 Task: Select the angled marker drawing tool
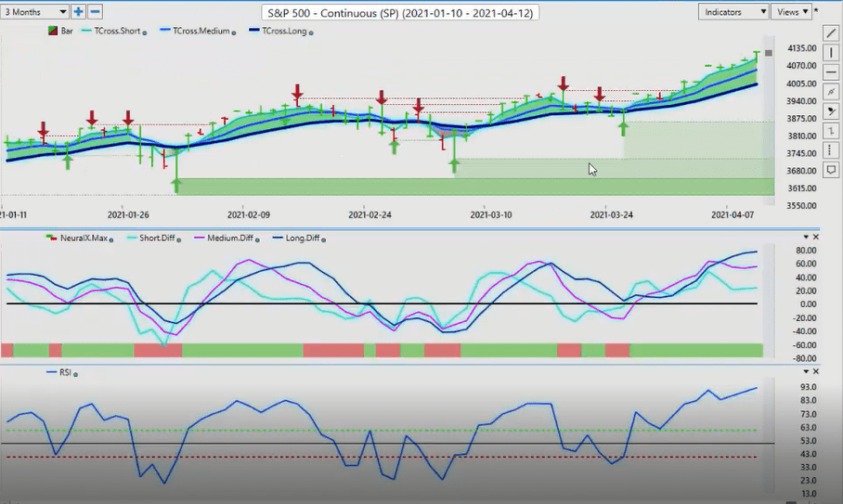(831, 111)
